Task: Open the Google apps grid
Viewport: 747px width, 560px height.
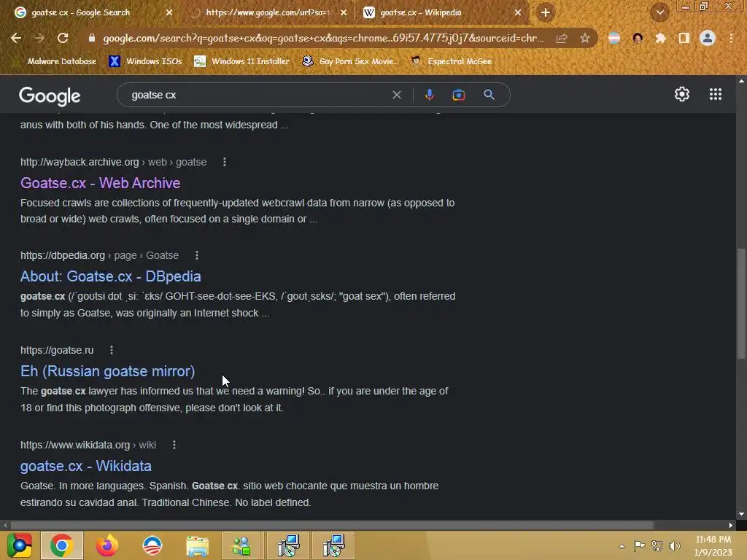Action: (x=715, y=94)
